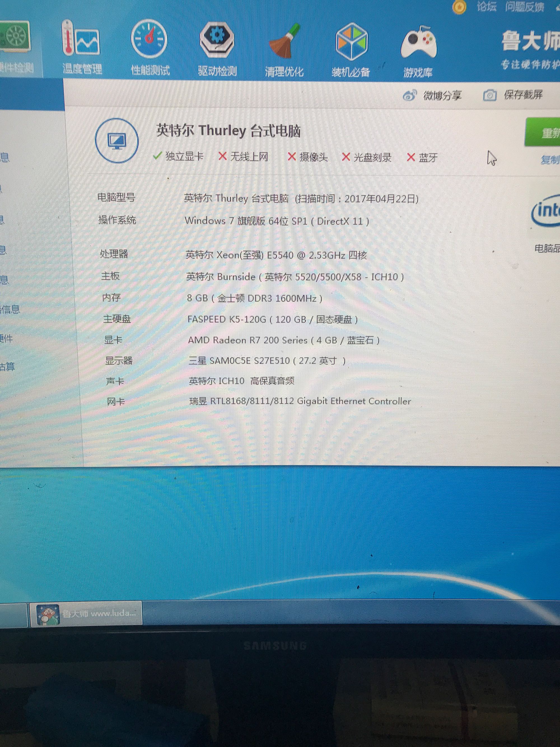
Task: Click the Windows 7 旗舰版 operating system value
Action: [x=277, y=221]
